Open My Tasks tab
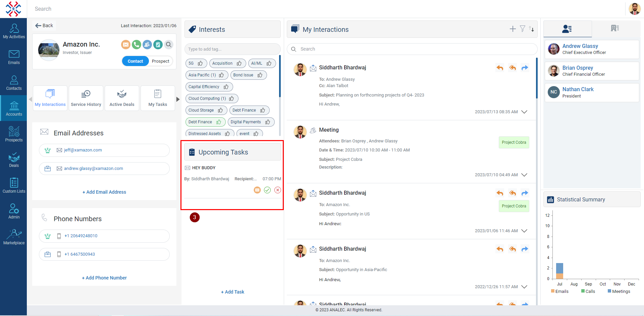 tap(158, 98)
